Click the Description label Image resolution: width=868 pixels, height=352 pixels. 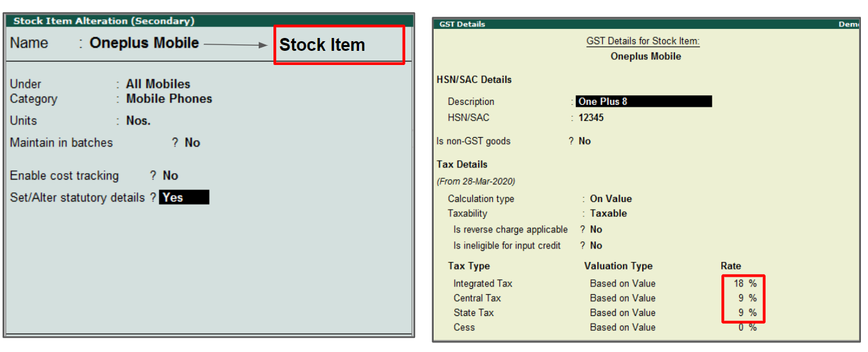471,102
